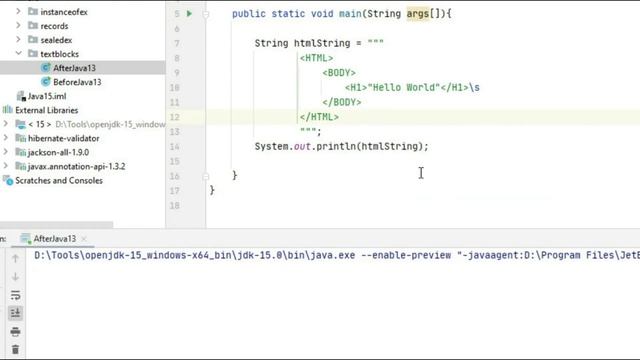This screenshot has width=640, height=360.
Task: Select the Java15.iml file
Action: point(47,96)
